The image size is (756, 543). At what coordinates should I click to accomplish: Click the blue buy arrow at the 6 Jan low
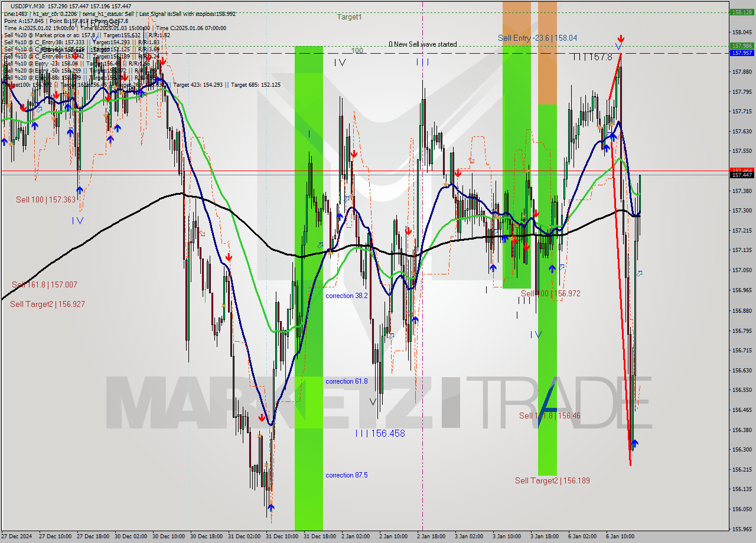point(634,443)
